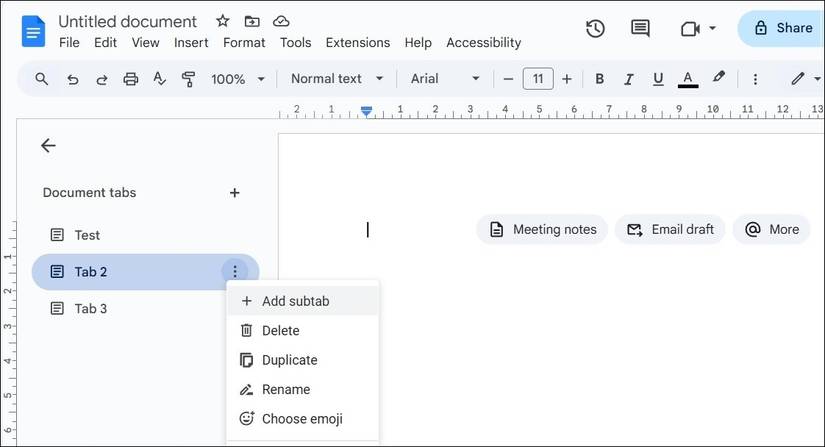Open the Insert menu

(x=191, y=43)
